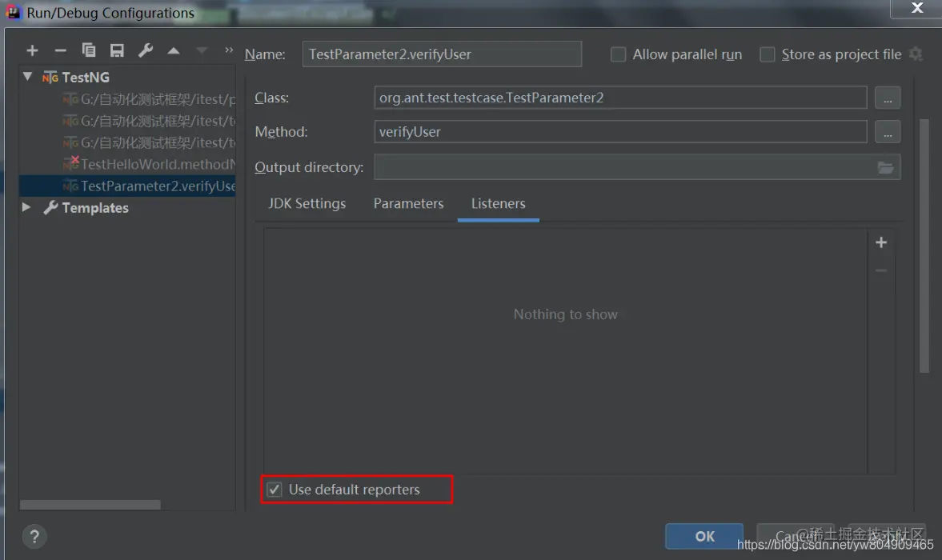The height and width of the screenshot is (560, 942).
Task: Move configuration up with the arrow icon
Action: (174, 50)
